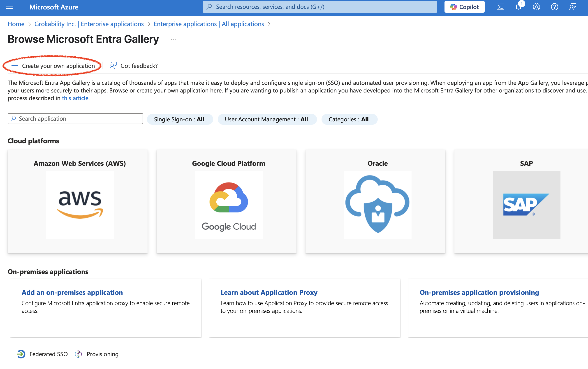Focus the Search application field

tap(75, 119)
